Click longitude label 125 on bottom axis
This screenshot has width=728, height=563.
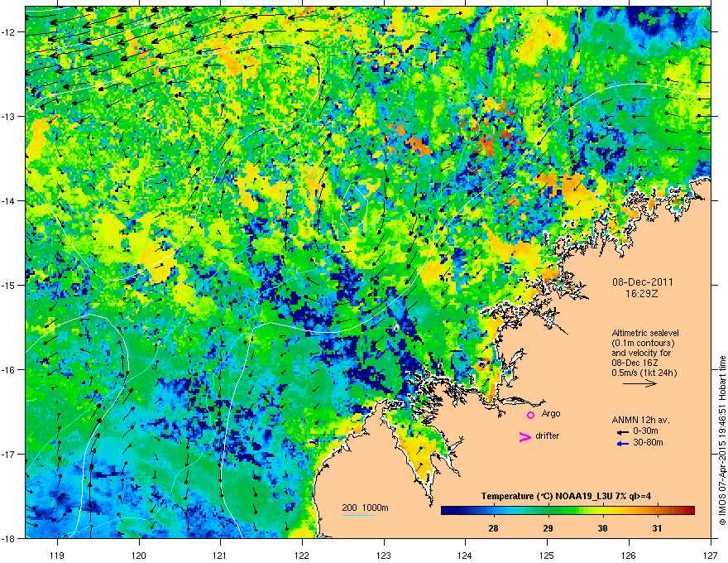point(547,555)
